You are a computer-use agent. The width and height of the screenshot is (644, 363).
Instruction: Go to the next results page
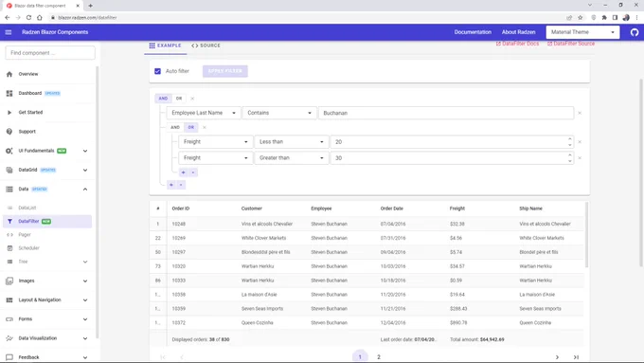557,357
